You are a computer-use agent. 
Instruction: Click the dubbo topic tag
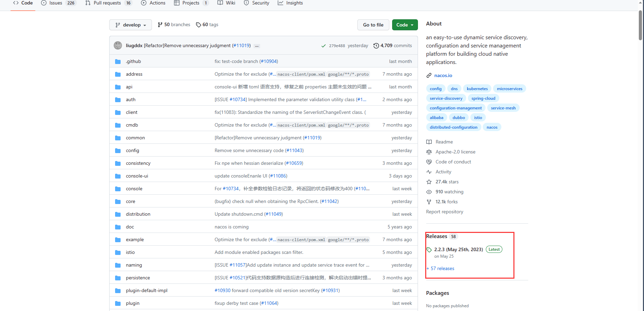459,118
